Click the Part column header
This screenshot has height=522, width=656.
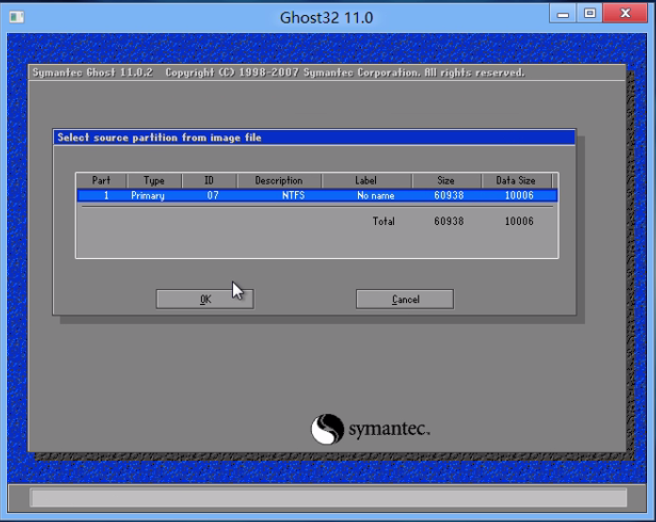[x=101, y=180]
